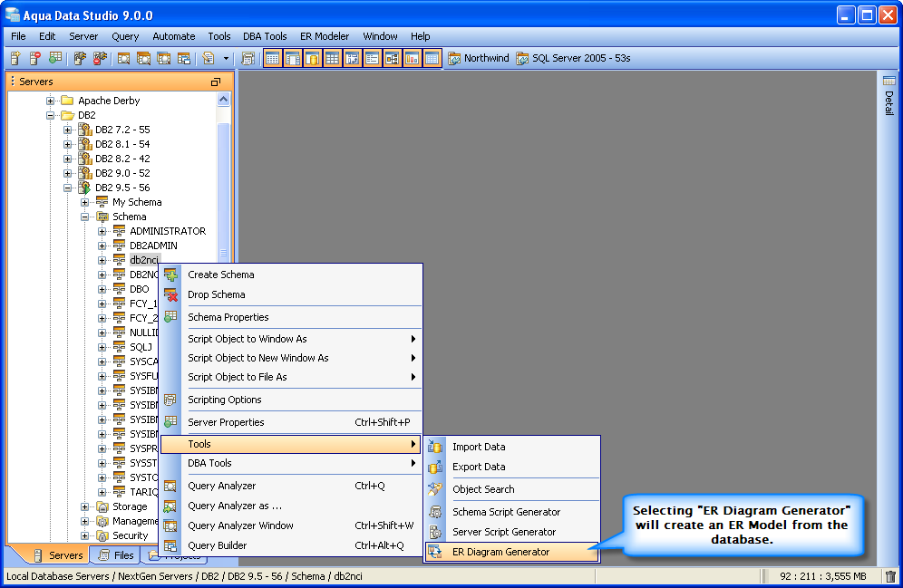Click the Servers panel float/maximize icon

[x=216, y=82]
